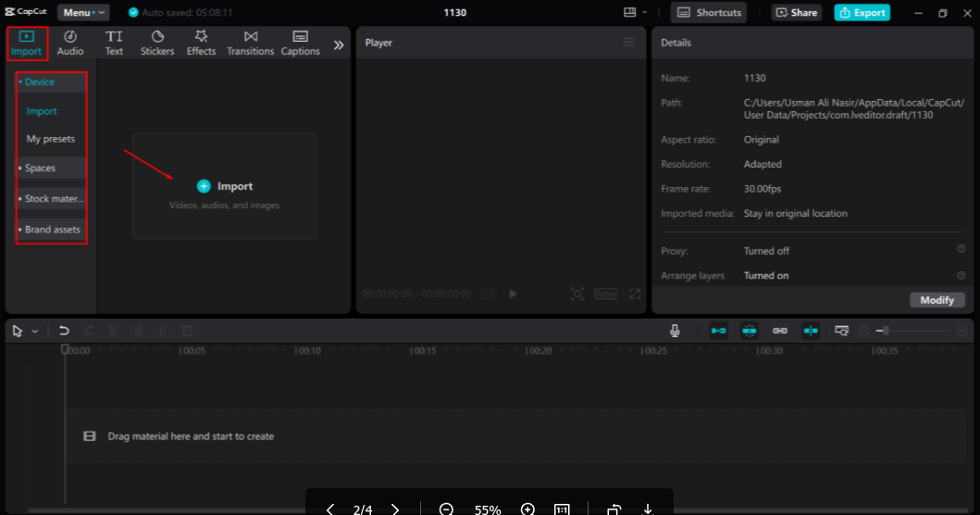Click the main track cover icon
Image resolution: width=980 pixels, height=515 pixels.
point(90,436)
